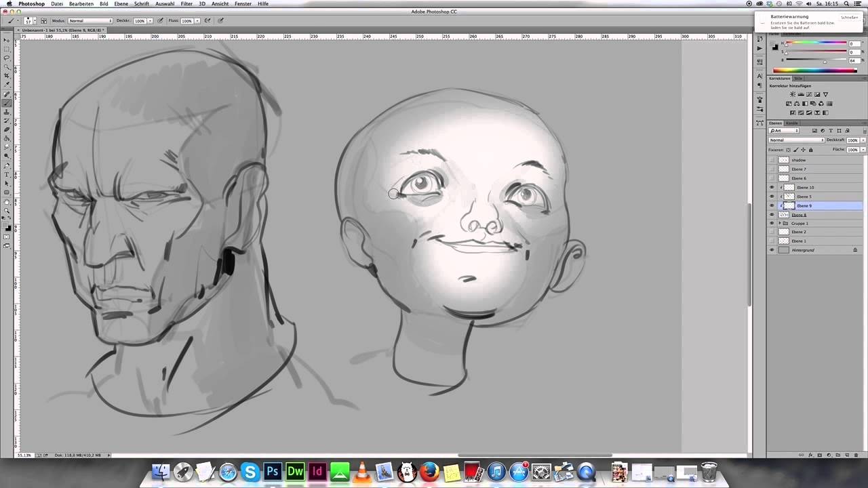Select the Crop tool
This screenshot has height=488, width=868.
(x=7, y=76)
